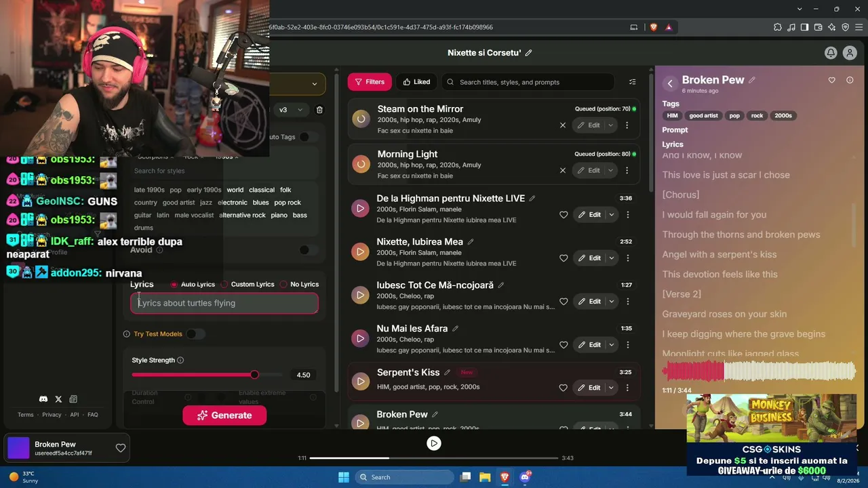868x488 pixels.
Task: Open more options for Nixette, Iubirea Mea
Action: pyautogui.click(x=627, y=258)
